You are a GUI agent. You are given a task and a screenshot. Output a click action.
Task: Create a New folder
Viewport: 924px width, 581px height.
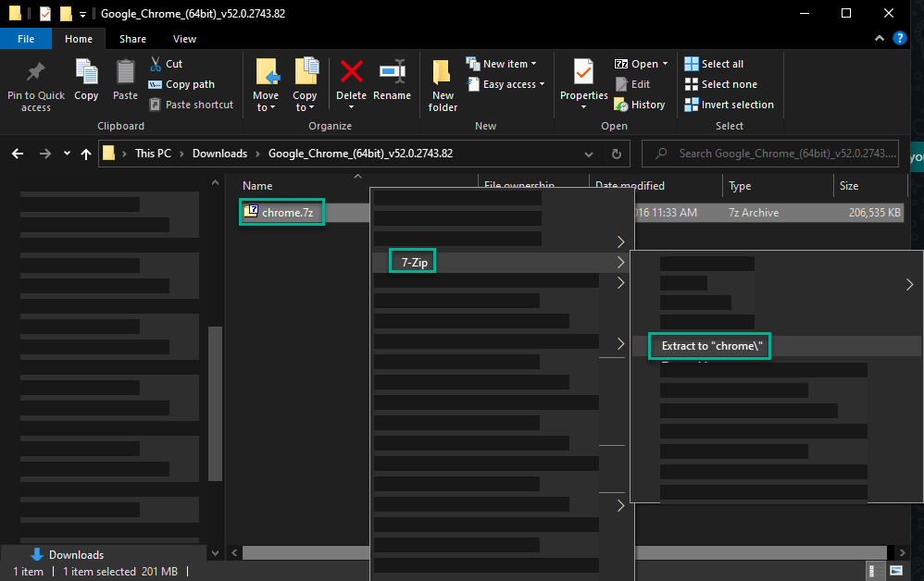(x=443, y=85)
